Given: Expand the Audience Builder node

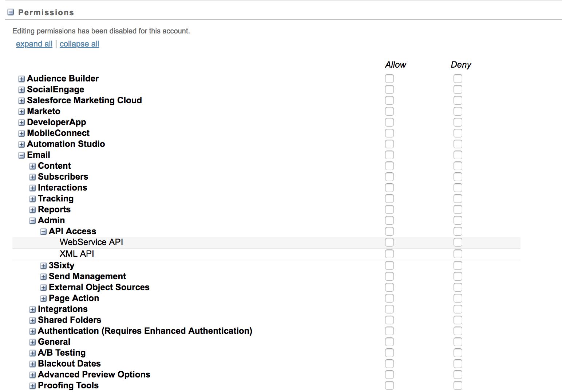Looking at the screenshot, I should [21, 79].
